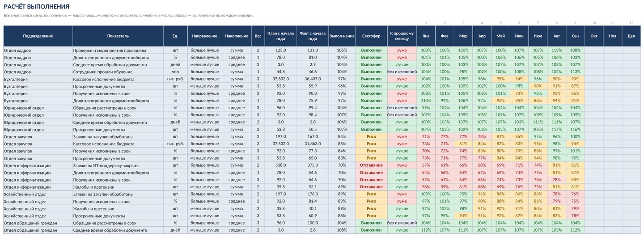Image resolution: width=644 pixels, height=237 pixels.
Task: Select fact value 167.0
Action: tap(313, 136)
